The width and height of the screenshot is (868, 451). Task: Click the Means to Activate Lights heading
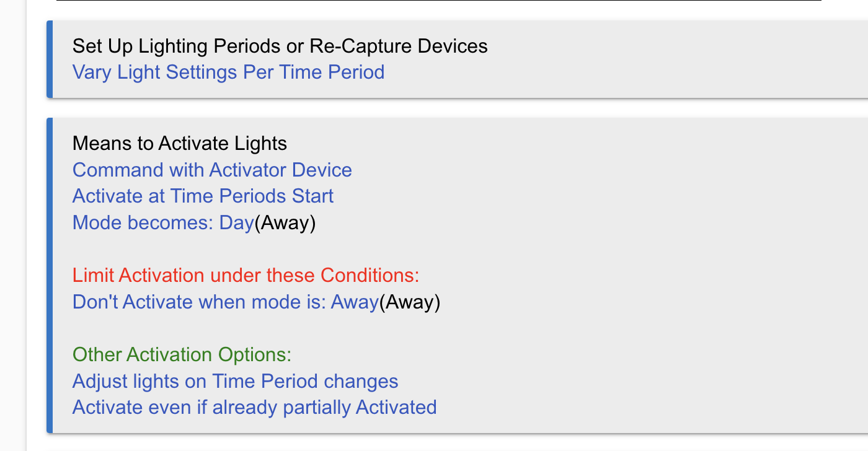180,143
